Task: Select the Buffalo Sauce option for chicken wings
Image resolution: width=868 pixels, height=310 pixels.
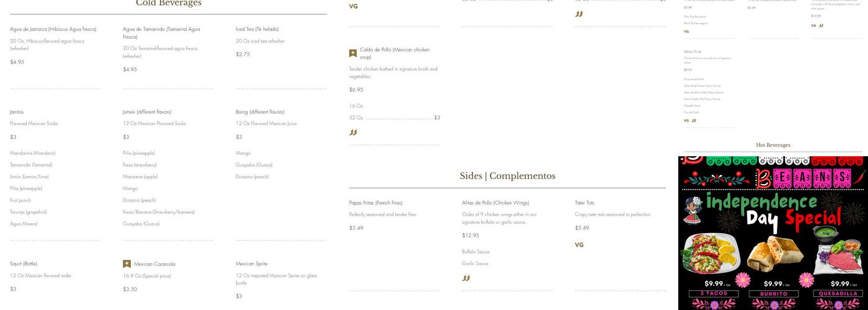Action: click(476, 252)
